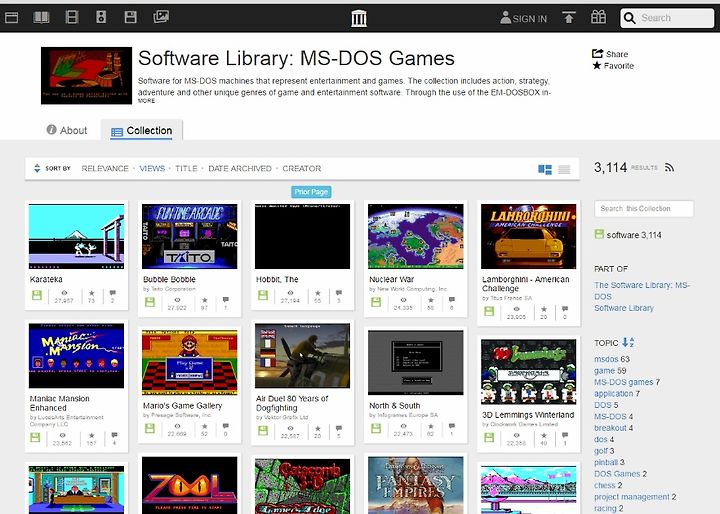Image resolution: width=720 pixels, height=514 pixels.
Task: Open the Images icon in top bar
Action: pos(161,17)
